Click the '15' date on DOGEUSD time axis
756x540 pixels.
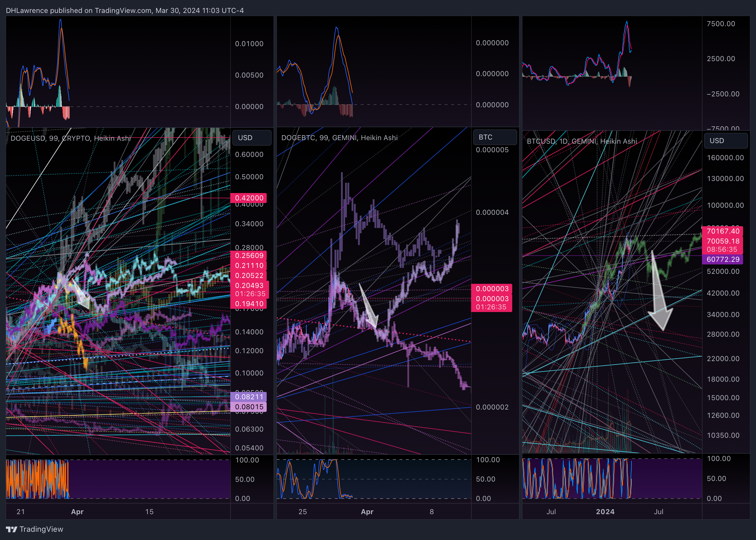point(149,512)
